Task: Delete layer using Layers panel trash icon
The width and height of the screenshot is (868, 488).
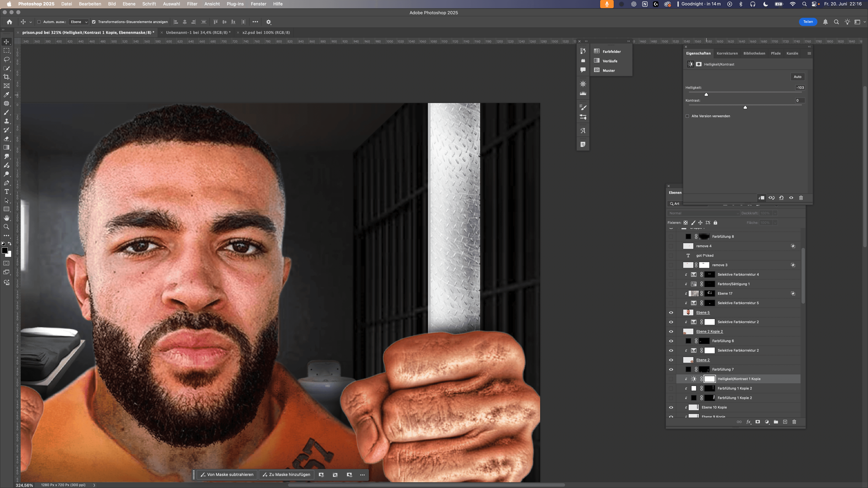Action: [794, 422]
